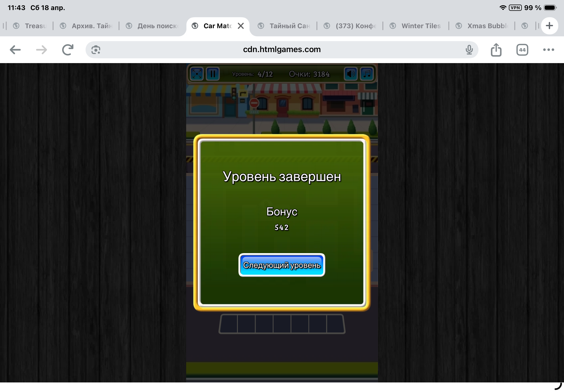564x392 pixels.
Task: Reload the current page
Action: [x=68, y=50]
